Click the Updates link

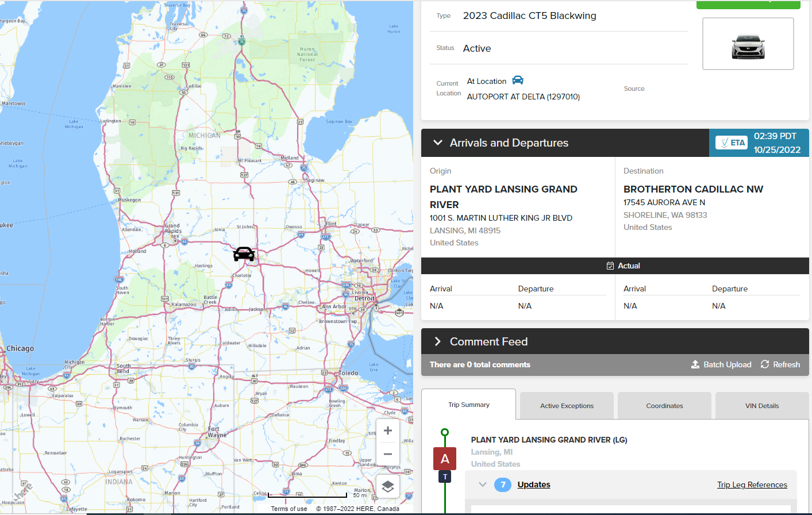(534, 485)
